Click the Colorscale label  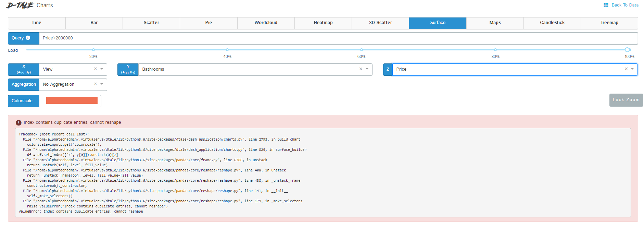point(24,101)
